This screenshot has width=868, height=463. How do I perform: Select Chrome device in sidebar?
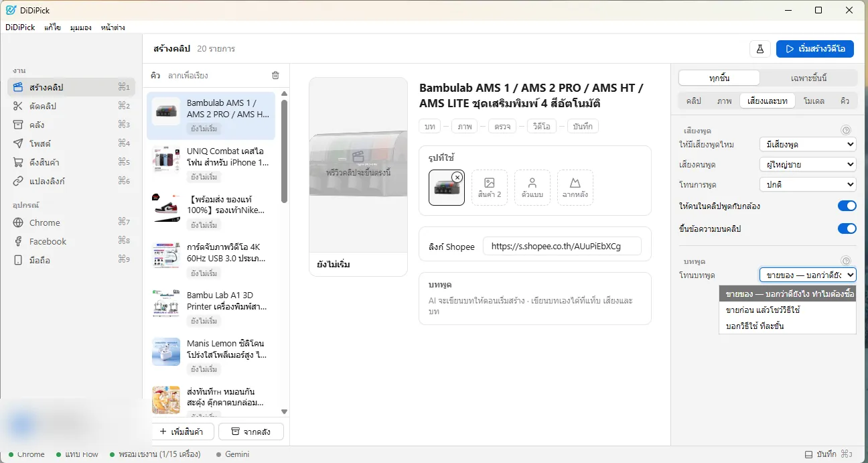(71, 222)
